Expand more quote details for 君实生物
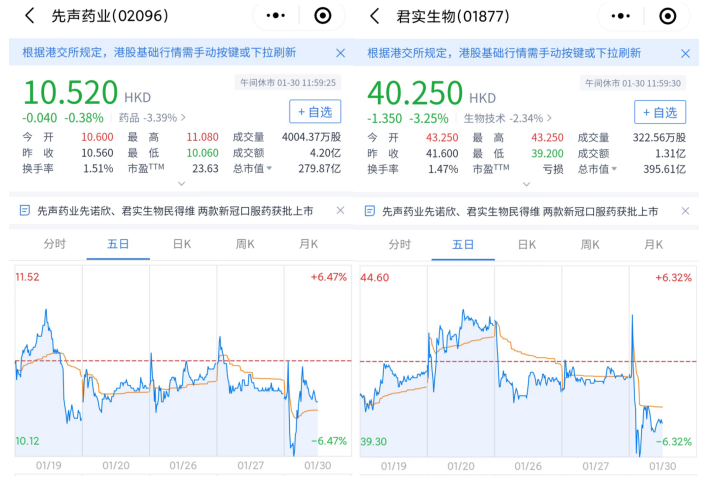This screenshot has width=704, height=484. coord(527,184)
